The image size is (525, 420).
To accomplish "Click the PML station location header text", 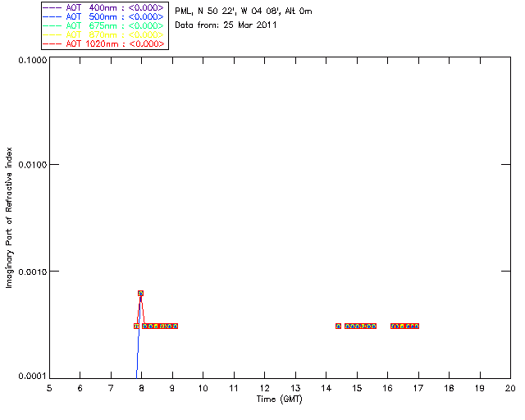I will [x=244, y=11].
